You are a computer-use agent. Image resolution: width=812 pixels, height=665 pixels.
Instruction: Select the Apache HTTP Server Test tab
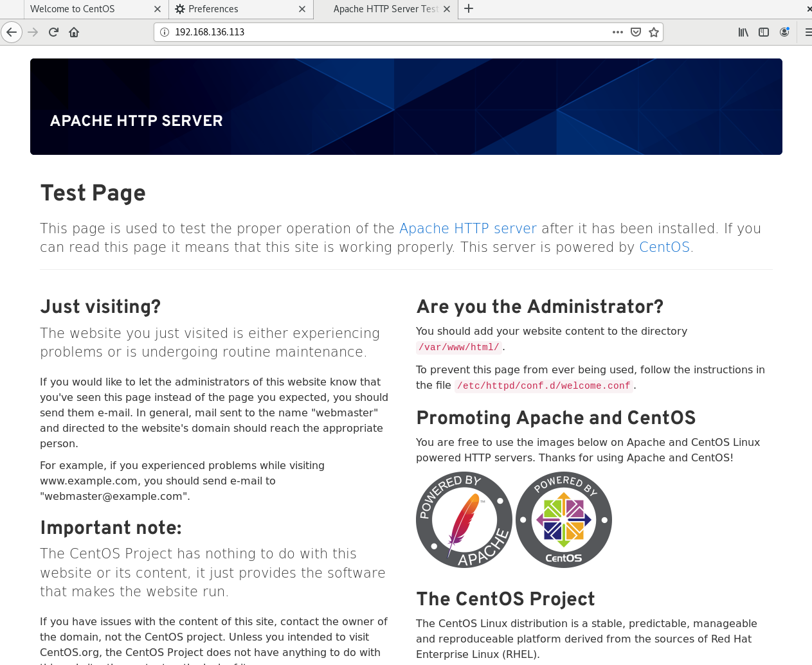click(x=386, y=9)
